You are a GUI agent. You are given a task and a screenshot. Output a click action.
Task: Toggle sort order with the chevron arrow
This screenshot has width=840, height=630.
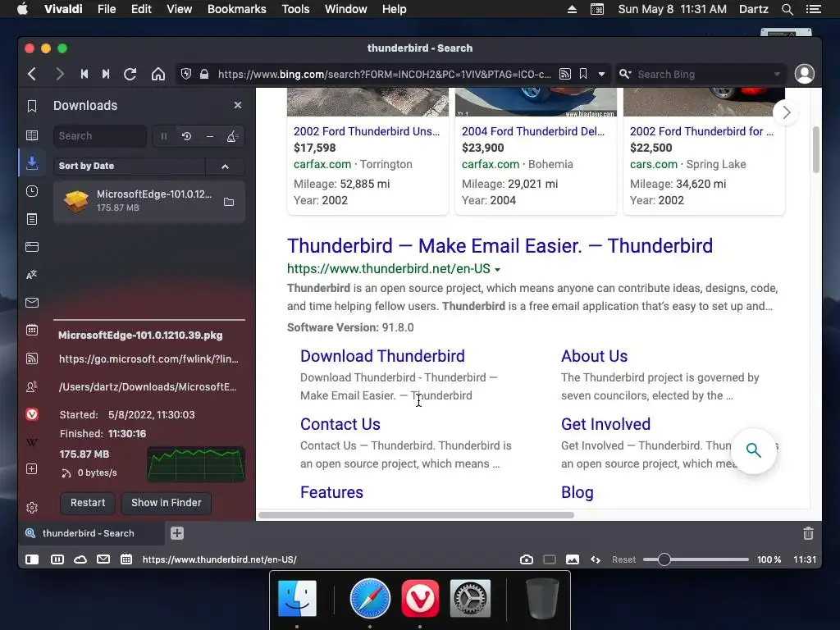[225, 167]
